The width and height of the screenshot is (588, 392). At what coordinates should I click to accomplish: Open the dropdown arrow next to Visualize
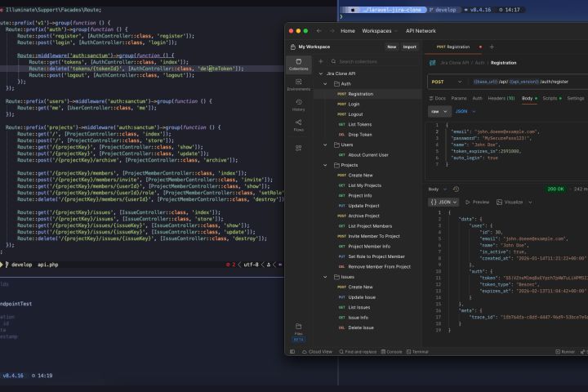tap(530, 203)
